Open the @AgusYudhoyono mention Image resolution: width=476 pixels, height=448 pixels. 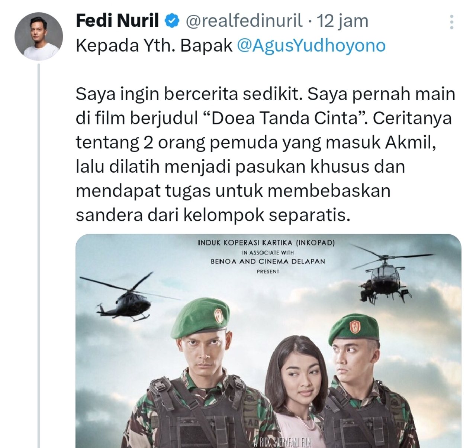click(x=311, y=46)
